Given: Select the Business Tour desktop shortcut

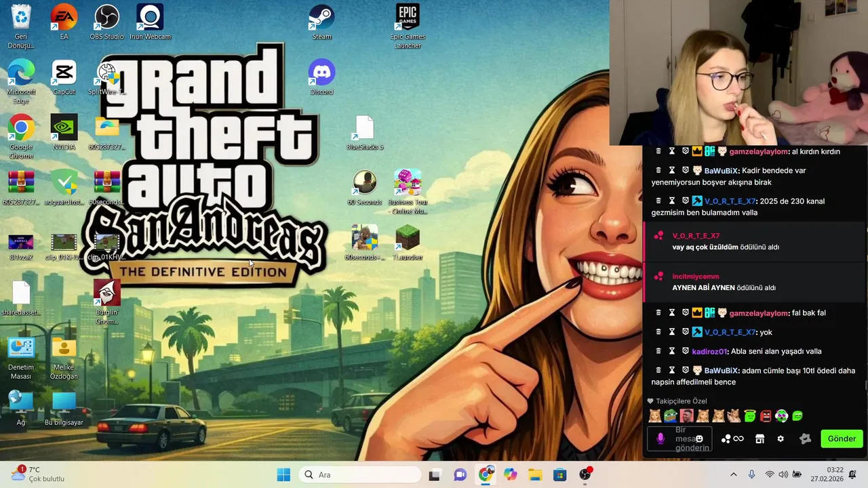Looking at the screenshot, I should pos(408,192).
